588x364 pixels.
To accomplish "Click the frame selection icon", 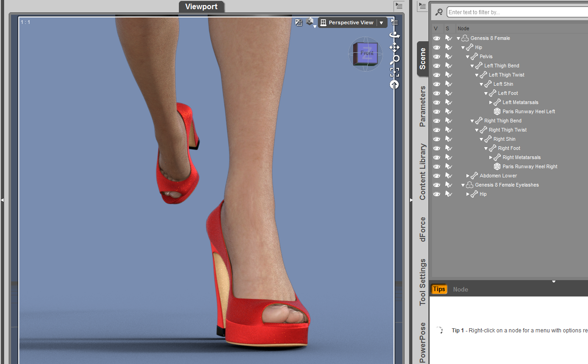I will click(394, 72).
